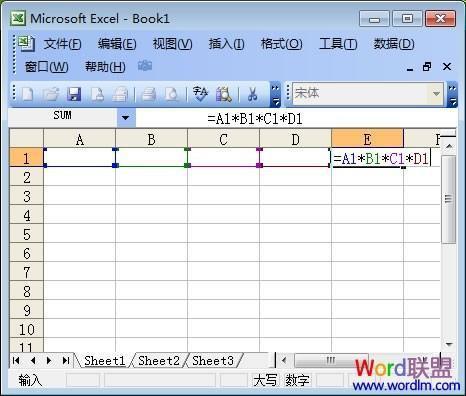Switch to the Sheet2 tab
The width and height of the screenshot is (466, 396).
pyautogui.click(x=159, y=361)
